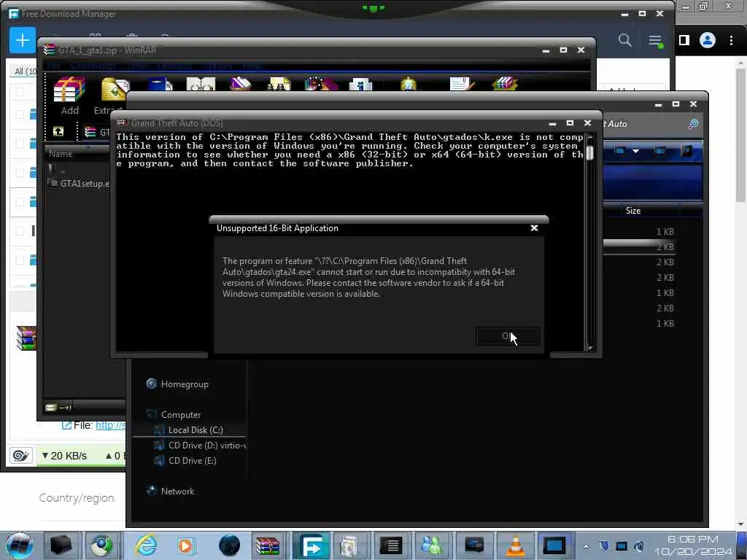Image resolution: width=747 pixels, height=560 pixels.
Task: Select CD Drive (E:) in Explorer
Action: (192, 461)
